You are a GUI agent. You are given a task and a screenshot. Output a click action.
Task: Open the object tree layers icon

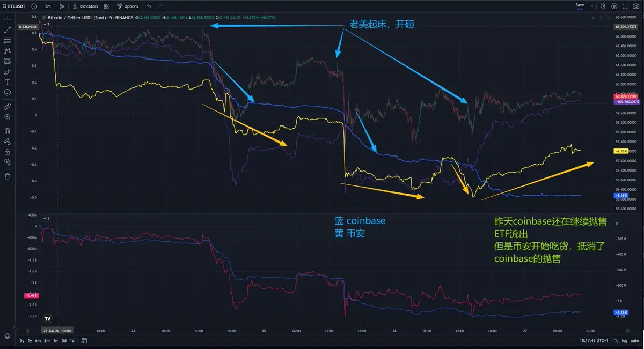click(x=8, y=336)
